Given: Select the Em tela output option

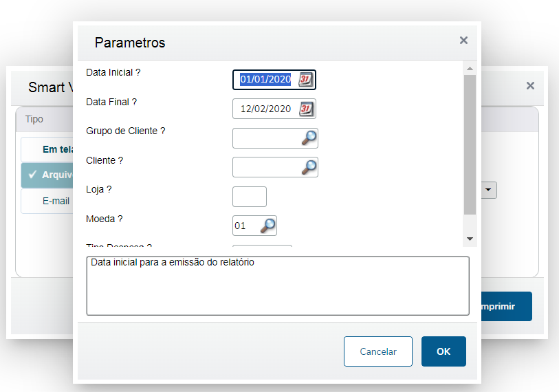Looking at the screenshot, I should (48, 149).
